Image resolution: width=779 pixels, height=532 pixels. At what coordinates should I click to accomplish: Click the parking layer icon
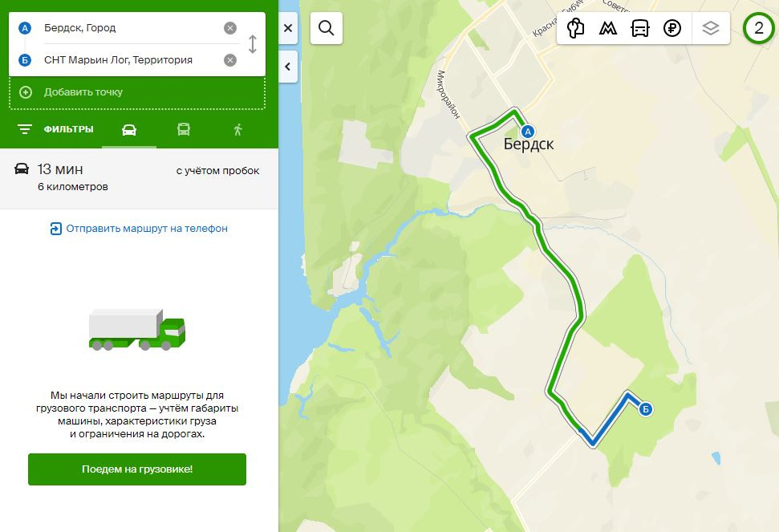[x=575, y=28]
